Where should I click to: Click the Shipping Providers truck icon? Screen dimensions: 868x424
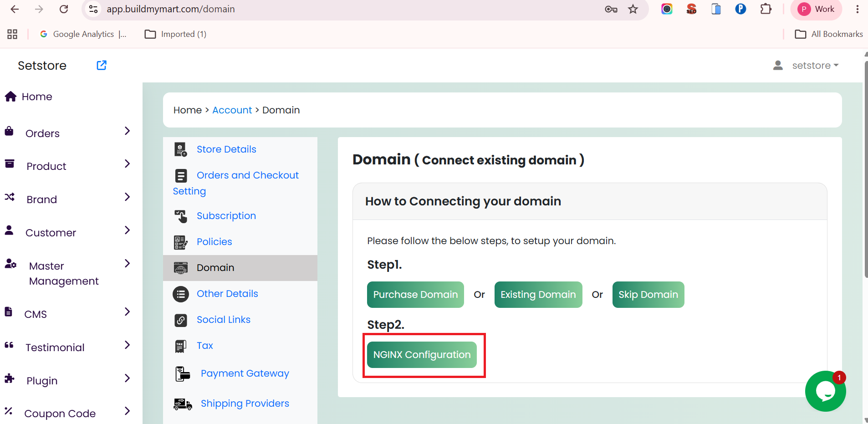[183, 404]
